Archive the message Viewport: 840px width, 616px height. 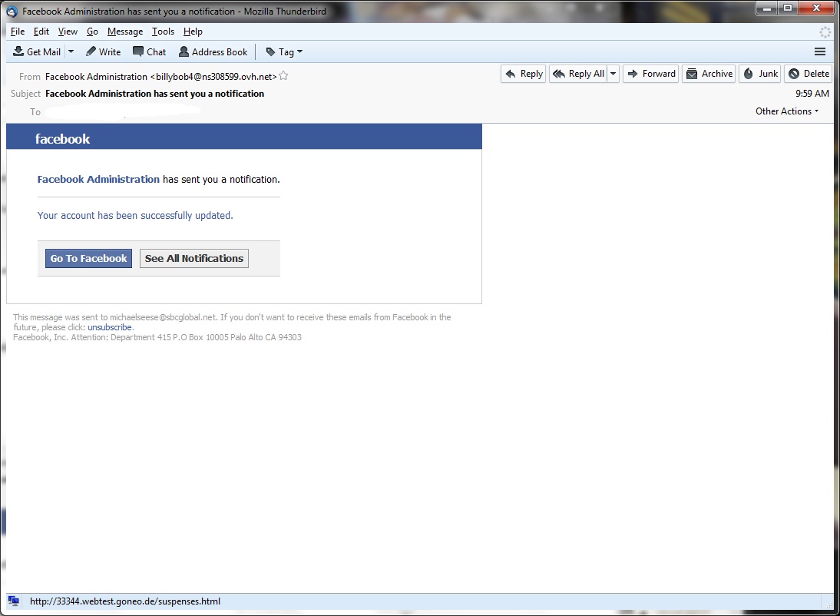click(x=709, y=74)
